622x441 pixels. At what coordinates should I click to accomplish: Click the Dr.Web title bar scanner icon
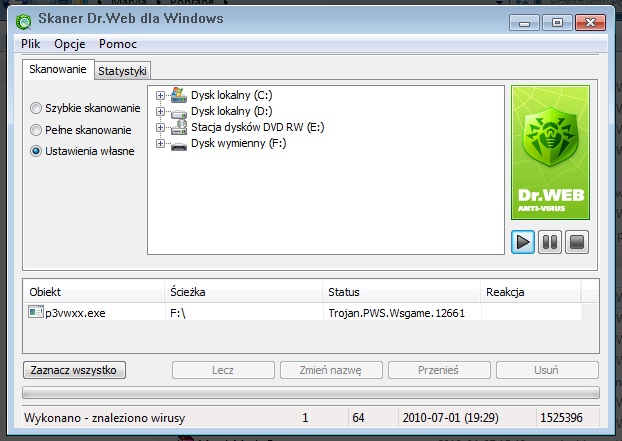pyautogui.click(x=23, y=21)
